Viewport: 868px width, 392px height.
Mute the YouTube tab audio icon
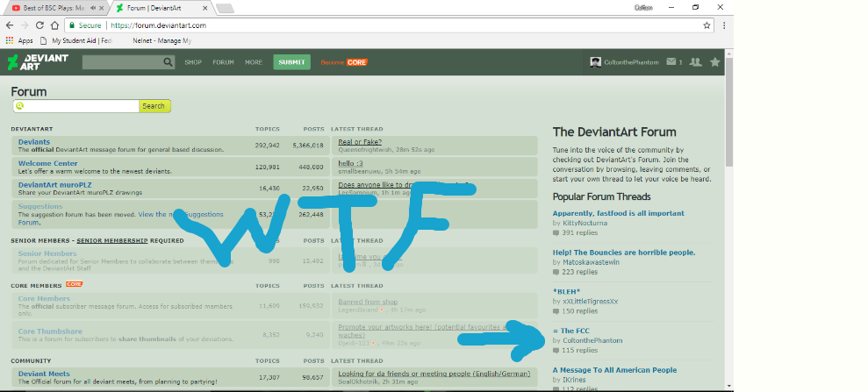point(93,8)
